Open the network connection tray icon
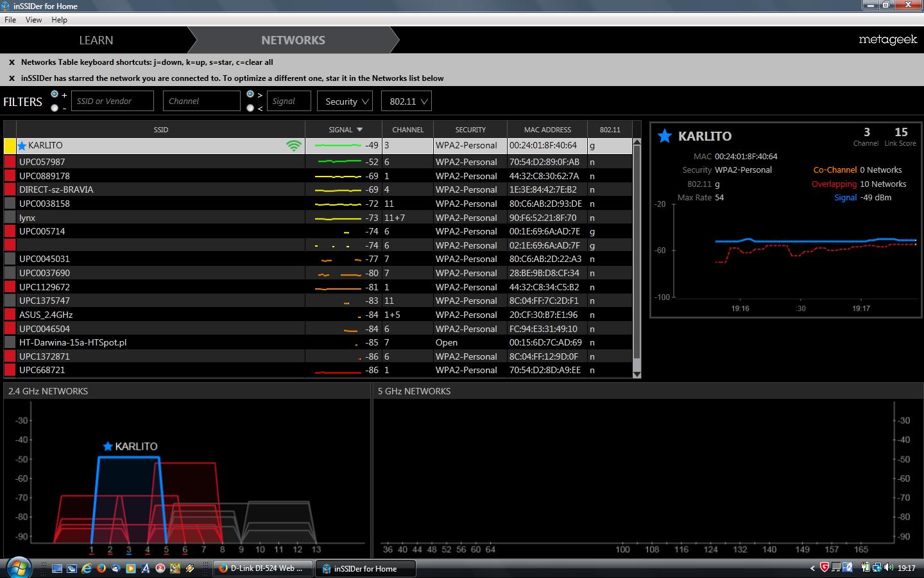Viewport: 924px width, 578px height. point(877,568)
